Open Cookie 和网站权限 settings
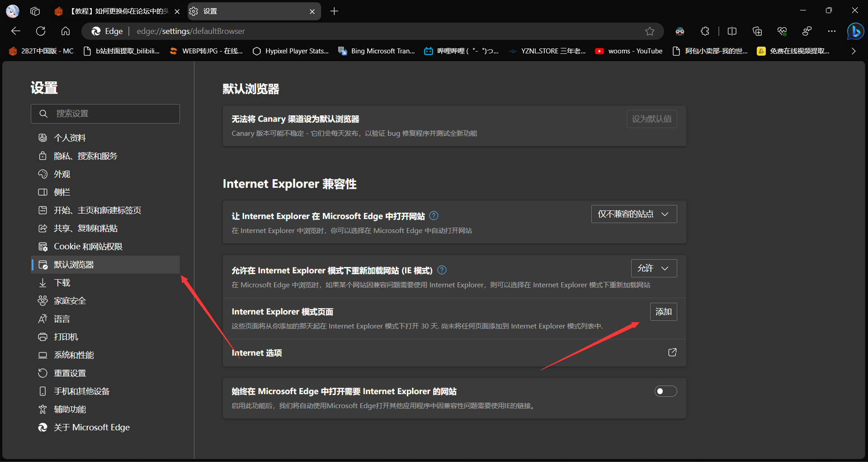Viewport: 868px width, 462px height. click(x=105, y=247)
